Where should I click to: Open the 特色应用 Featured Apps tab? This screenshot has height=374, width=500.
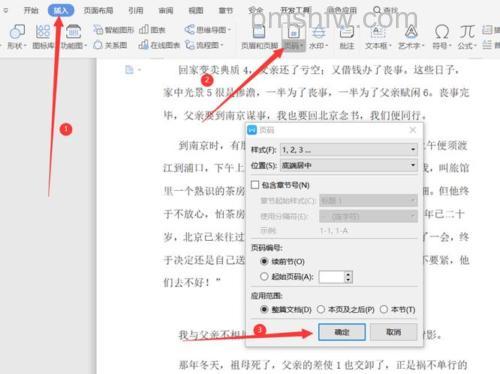[342, 11]
